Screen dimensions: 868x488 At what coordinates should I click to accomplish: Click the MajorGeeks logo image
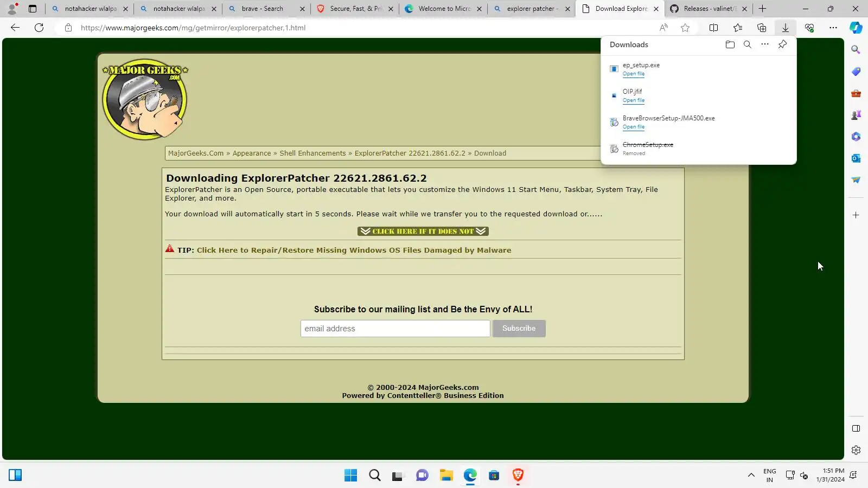[x=145, y=99]
